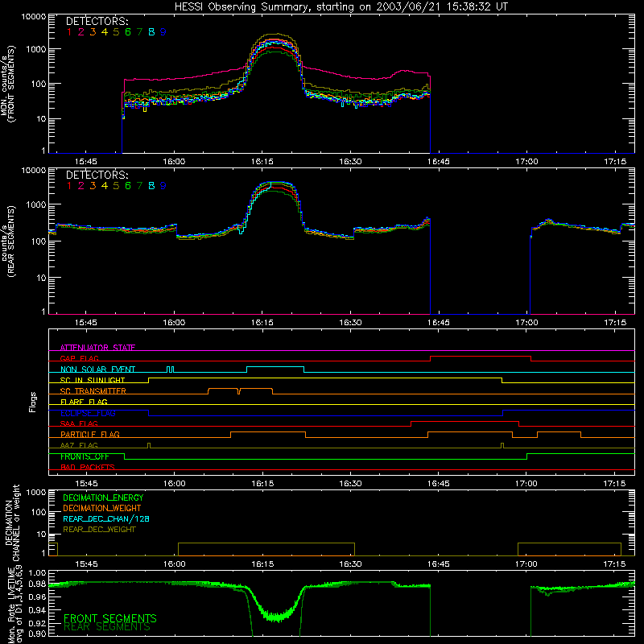Click the ATTENUATOR_STATE flag label
The image size is (644, 644).
97,348
